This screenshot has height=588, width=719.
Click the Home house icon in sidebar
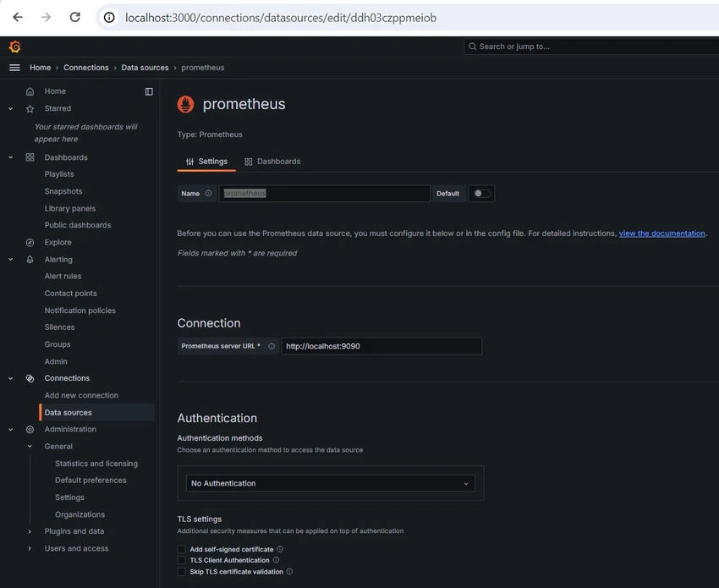(x=30, y=91)
